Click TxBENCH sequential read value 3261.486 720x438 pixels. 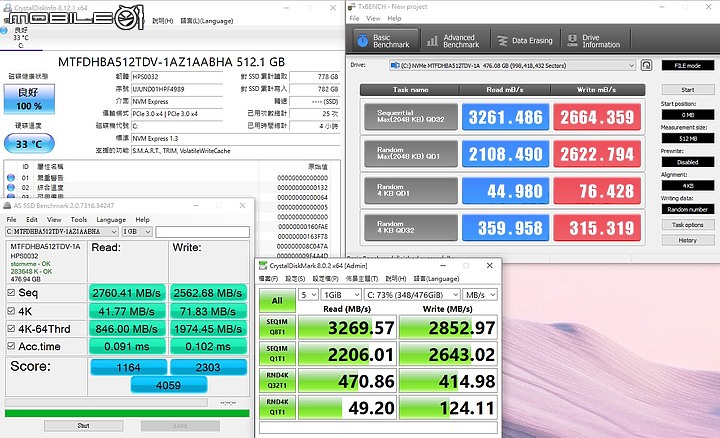505,117
